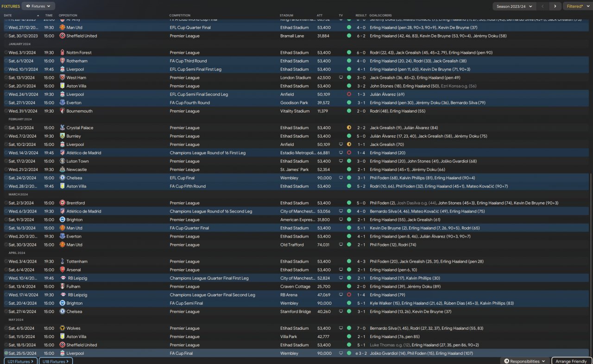Image resolution: width=593 pixels, height=364 pixels.
Task: Click the Sheffield United badge on 30/12 row
Action: (62, 36)
